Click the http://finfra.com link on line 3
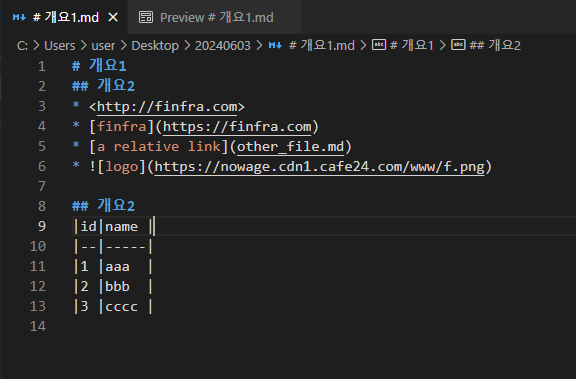Image resolution: width=576 pixels, height=379 pixels. [167, 107]
